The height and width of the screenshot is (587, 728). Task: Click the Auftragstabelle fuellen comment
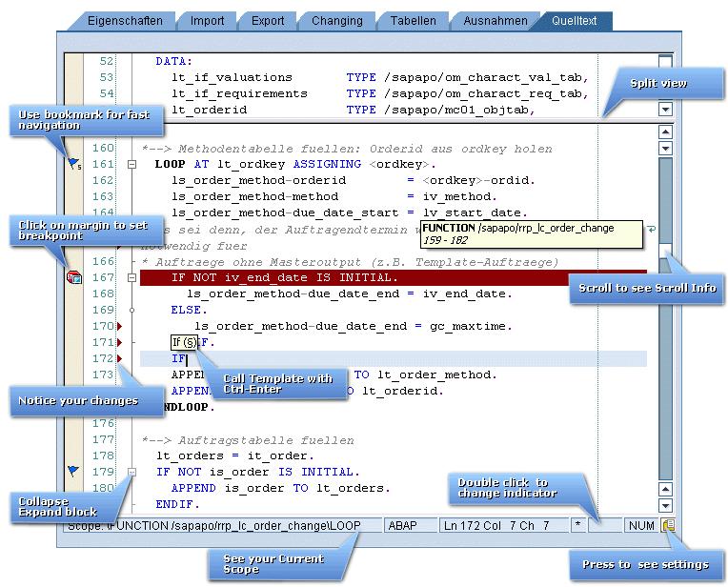(249, 440)
